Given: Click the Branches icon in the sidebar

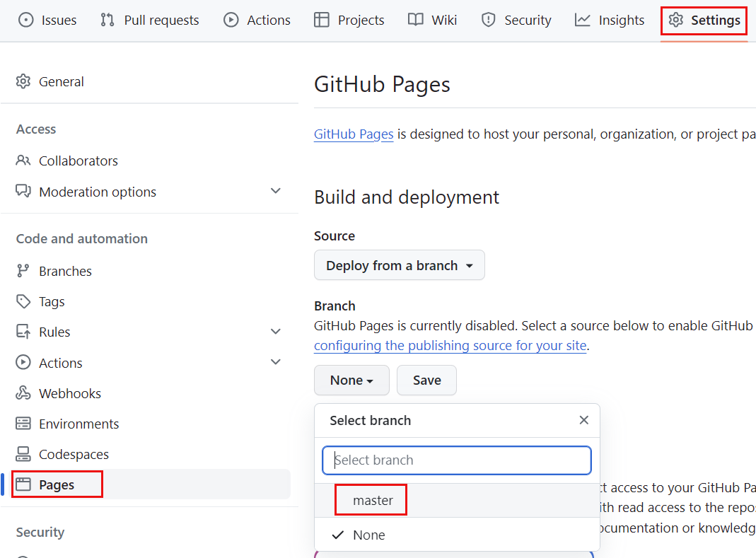Looking at the screenshot, I should (22, 271).
